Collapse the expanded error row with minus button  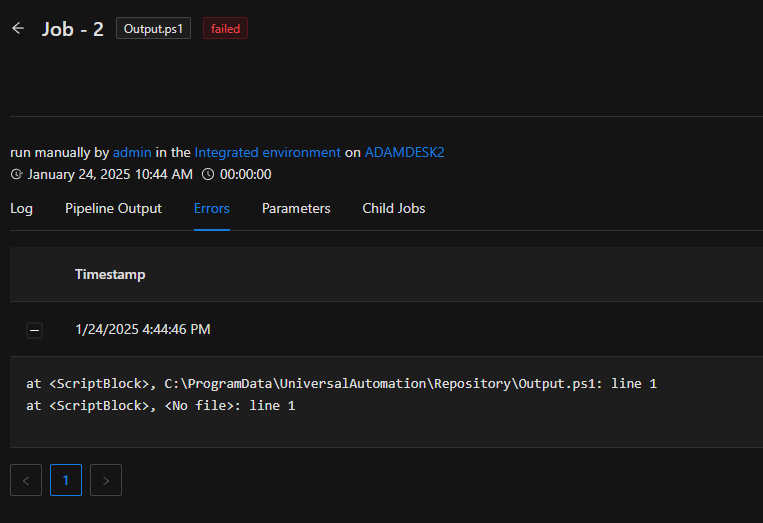click(34, 330)
